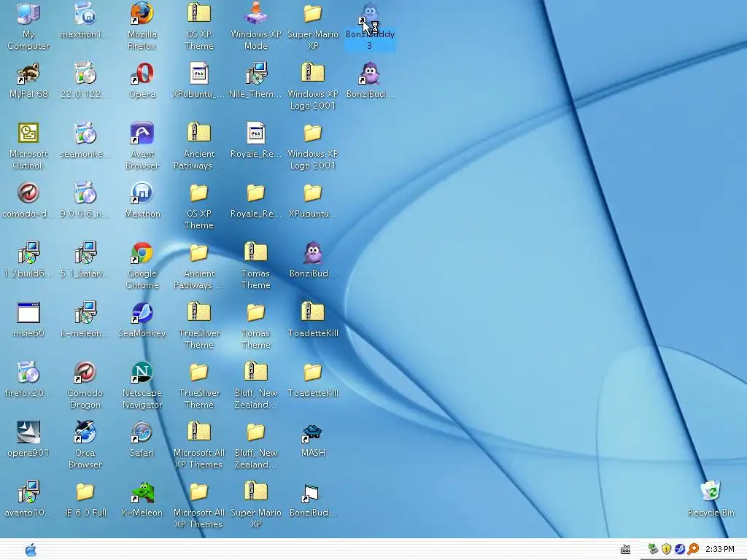The image size is (747, 560).
Task: Select the Orca Browser shortcut
Action: click(x=85, y=432)
